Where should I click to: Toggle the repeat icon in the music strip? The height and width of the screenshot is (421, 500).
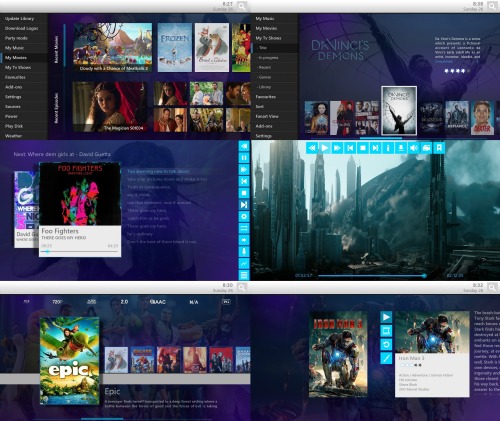point(244,228)
